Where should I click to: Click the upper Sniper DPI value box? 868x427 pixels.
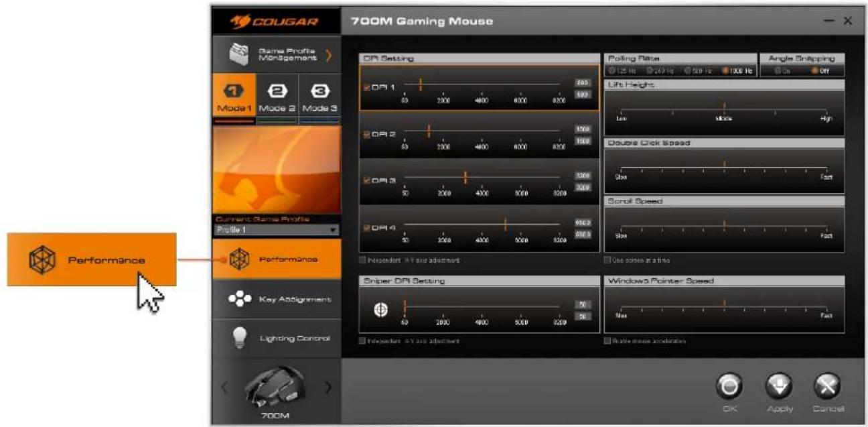(582, 304)
